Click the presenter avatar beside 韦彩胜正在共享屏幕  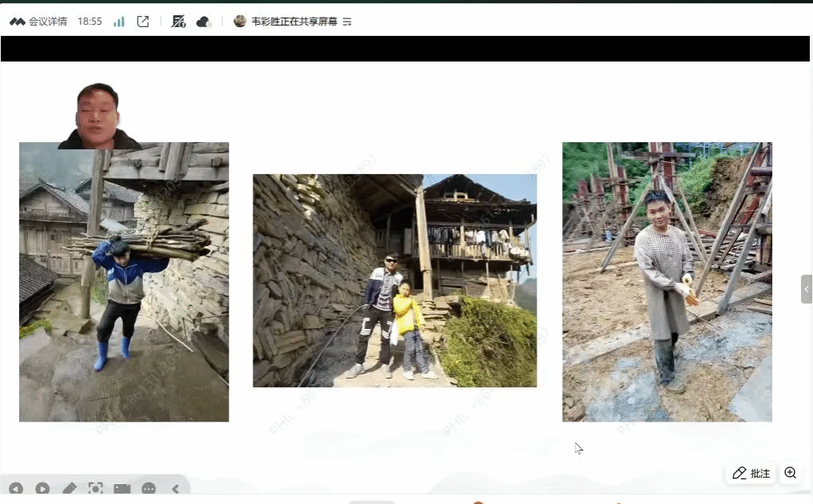coord(240,22)
